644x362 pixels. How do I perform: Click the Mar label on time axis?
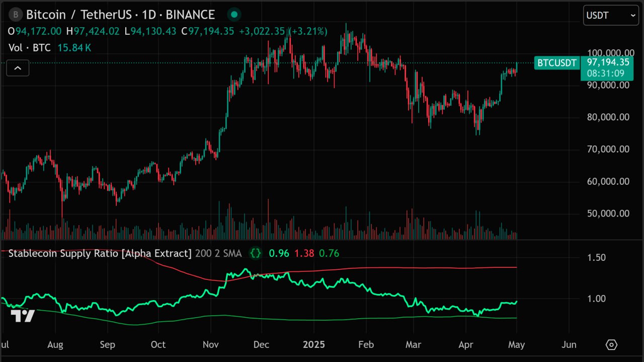413,345
